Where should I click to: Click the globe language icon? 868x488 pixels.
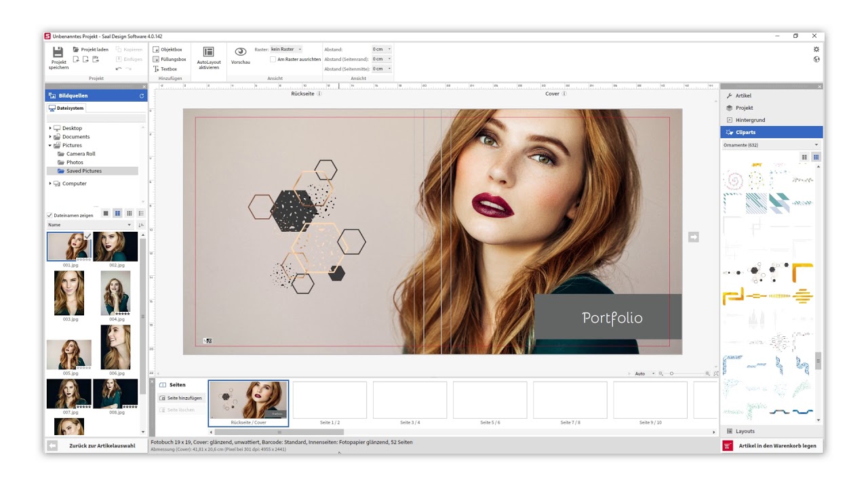click(816, 59)
